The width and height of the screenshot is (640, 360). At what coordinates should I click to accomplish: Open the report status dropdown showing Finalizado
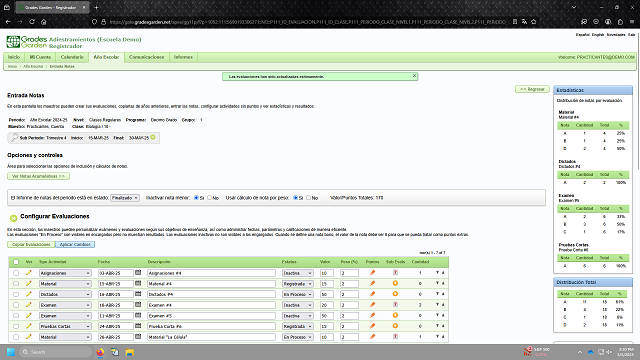(125, 198)
